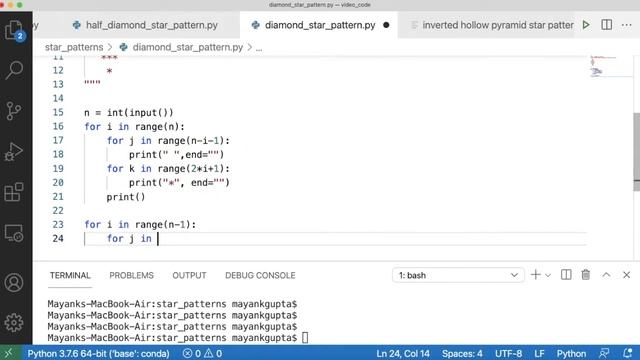Viewport: 640px width, 360px height.
Task: Switch to the OUTPUT panel tab
Action: coord(189,276)
